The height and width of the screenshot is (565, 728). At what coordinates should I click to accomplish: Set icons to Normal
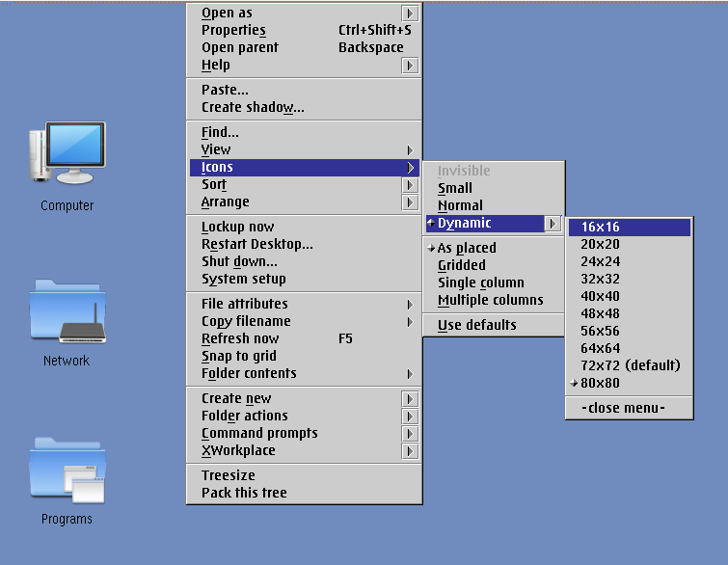(x=494, y=205)
